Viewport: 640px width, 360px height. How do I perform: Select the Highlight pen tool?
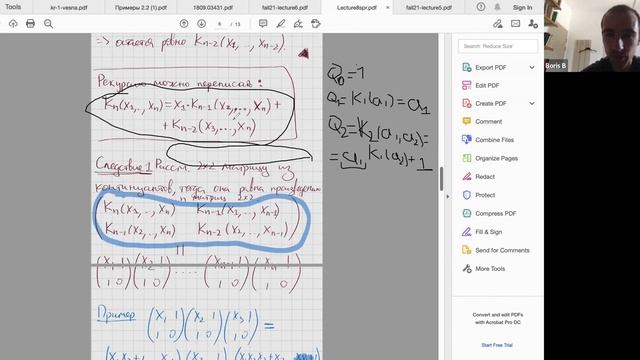coord(281,24)
